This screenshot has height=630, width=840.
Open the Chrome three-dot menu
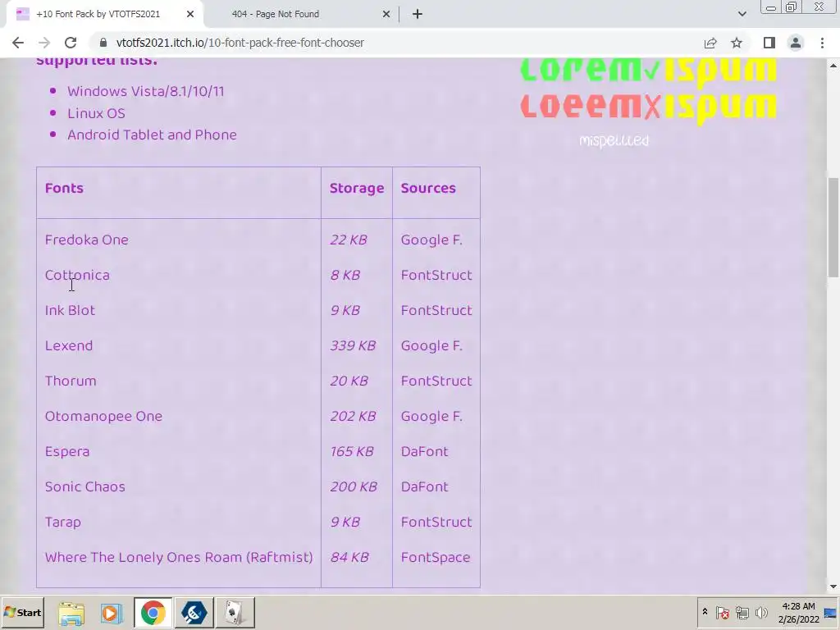(822, 43)
